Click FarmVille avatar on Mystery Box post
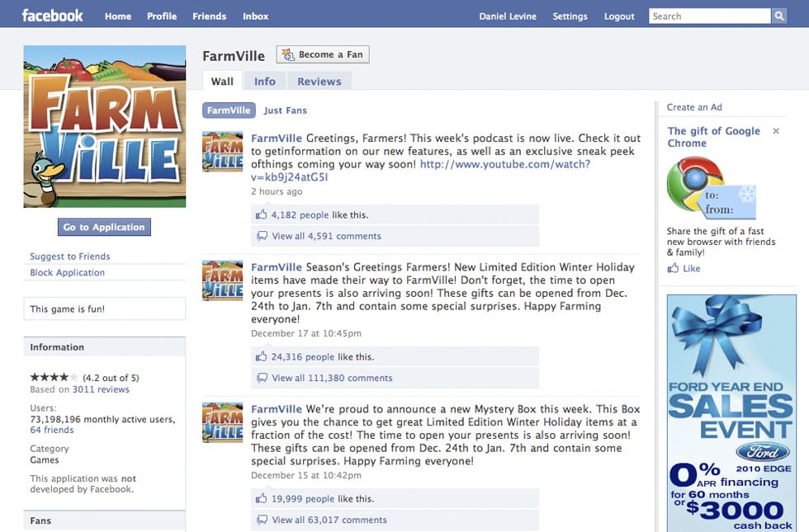 tap(222, 422)
